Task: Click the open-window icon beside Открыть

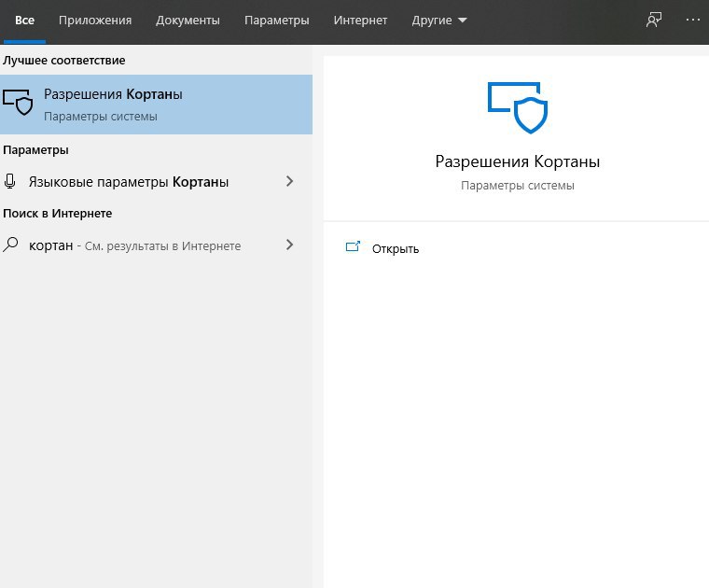Action: click(353, 246)
